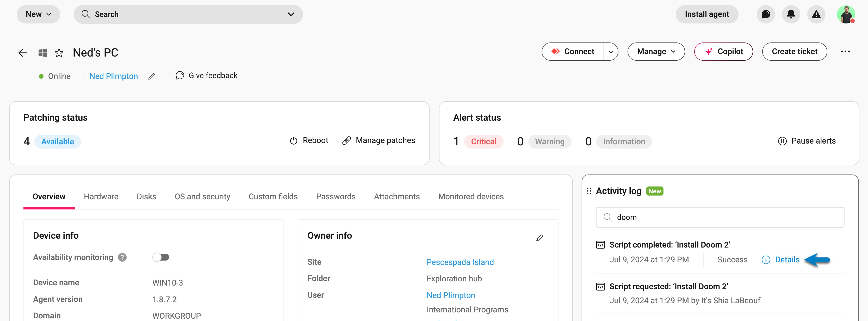Screen dimensions: 868x321
Task: Click Give feedback
Action: tap(206, 76)
